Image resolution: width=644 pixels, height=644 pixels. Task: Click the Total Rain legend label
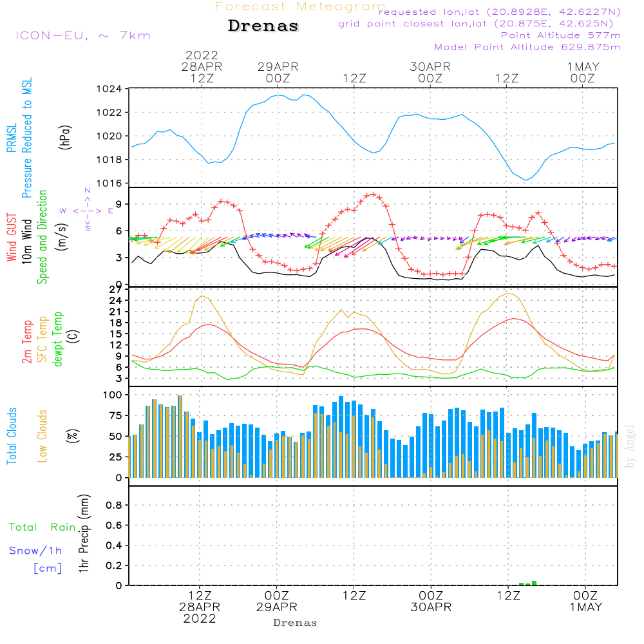[x=43, y=527]
